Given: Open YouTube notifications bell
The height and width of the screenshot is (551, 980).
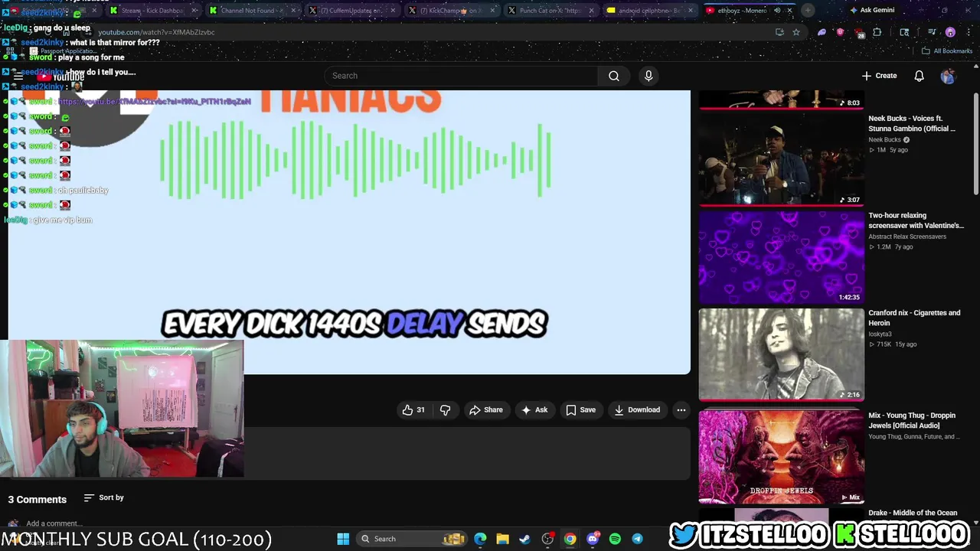Looking at the screenshot, I should [919, 76].
